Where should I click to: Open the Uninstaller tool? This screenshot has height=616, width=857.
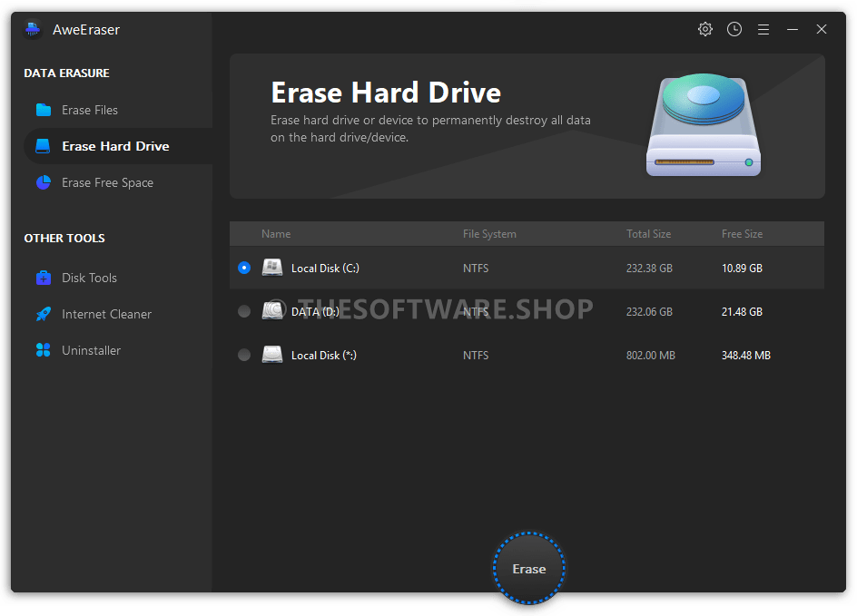(118, 350)
